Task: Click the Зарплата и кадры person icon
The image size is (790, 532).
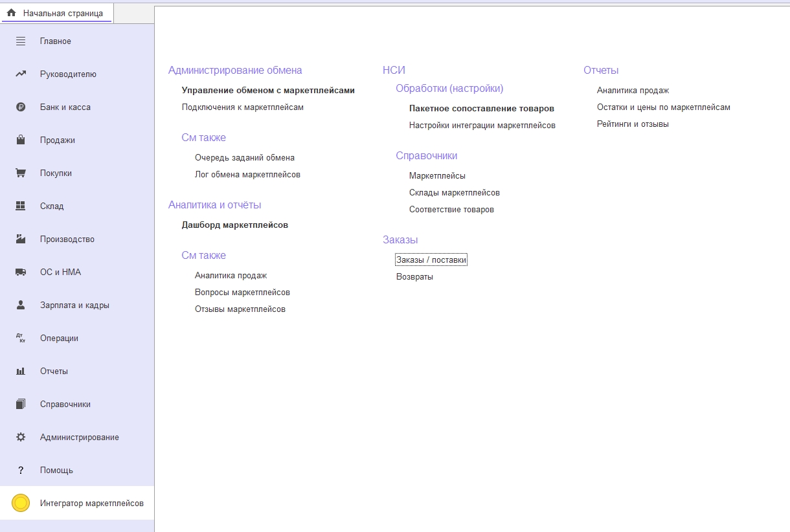Action: 21,305
